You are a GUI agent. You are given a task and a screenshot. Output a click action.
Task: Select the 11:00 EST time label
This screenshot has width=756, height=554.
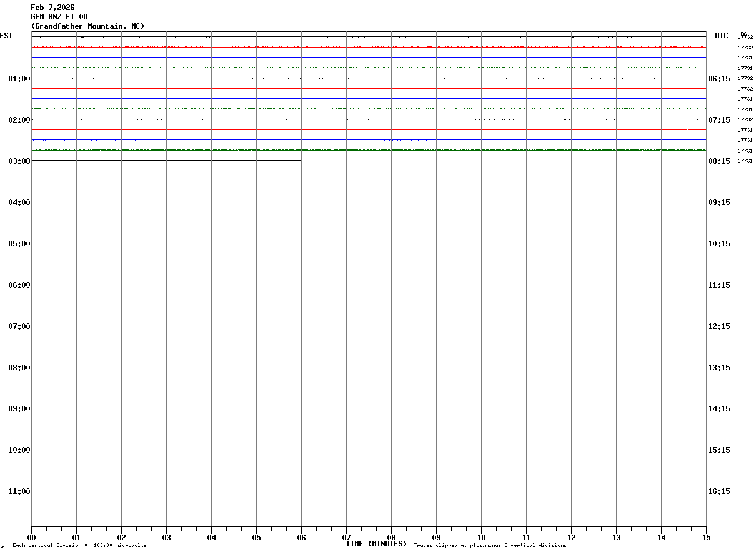click(19, 491)
